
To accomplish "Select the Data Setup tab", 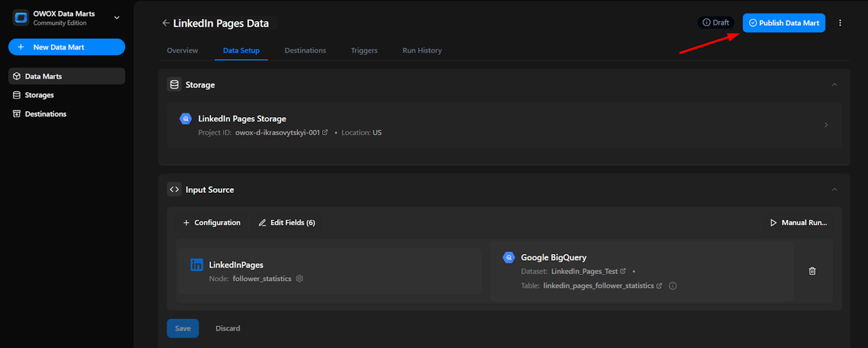I will (x=241, y=50).
